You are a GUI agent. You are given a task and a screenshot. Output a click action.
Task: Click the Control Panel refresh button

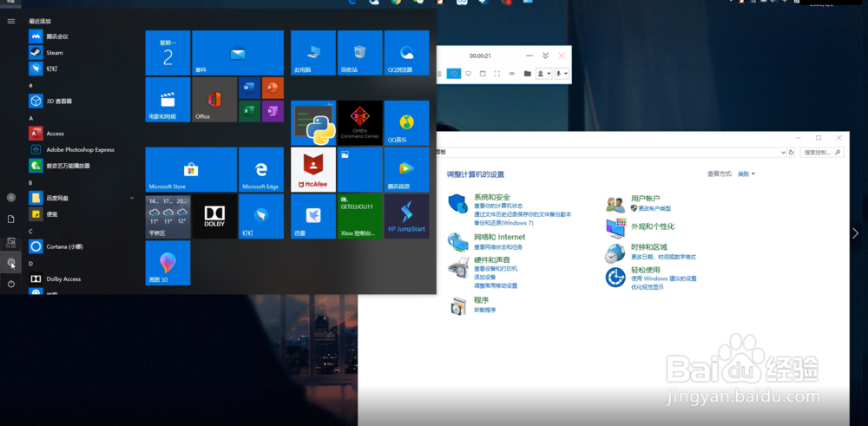pos(792,152)
